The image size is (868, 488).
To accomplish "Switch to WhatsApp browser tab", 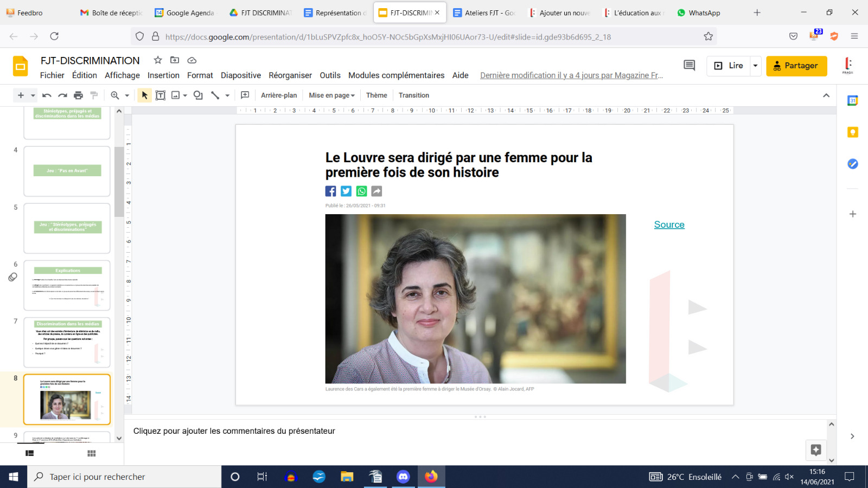I will (x=699, y=12).
